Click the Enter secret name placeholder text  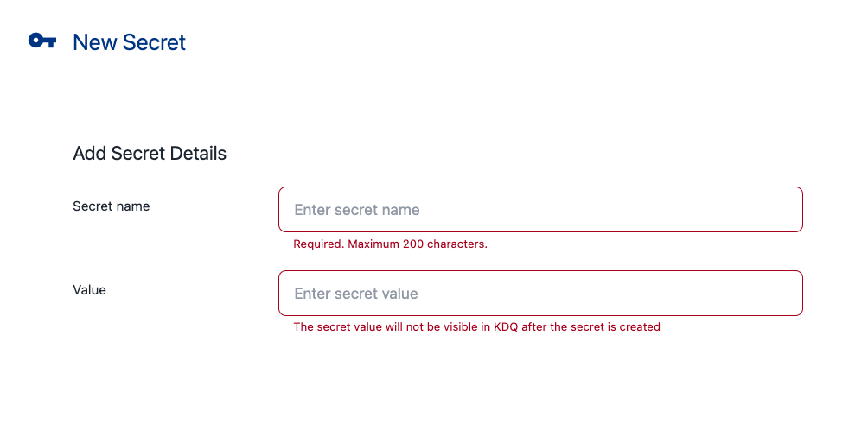click(357, 210)
